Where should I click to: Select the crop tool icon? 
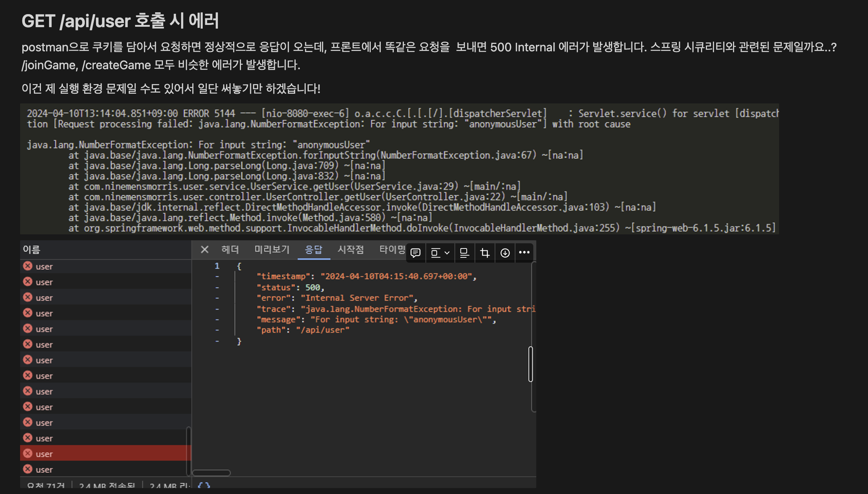point(485,253)
